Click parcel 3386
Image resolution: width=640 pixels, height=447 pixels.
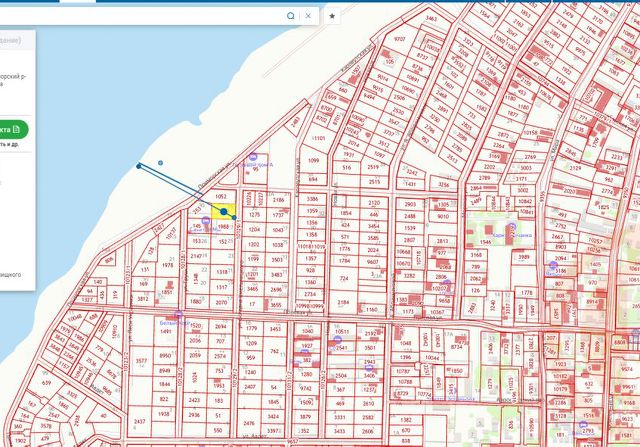click(x=312, y=199)
